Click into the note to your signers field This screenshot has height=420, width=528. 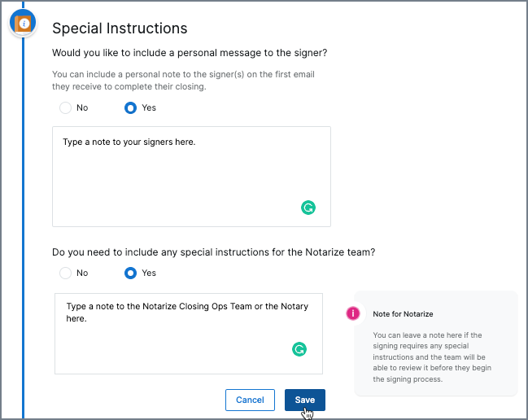pyautogui.click(x=191, y=177)
